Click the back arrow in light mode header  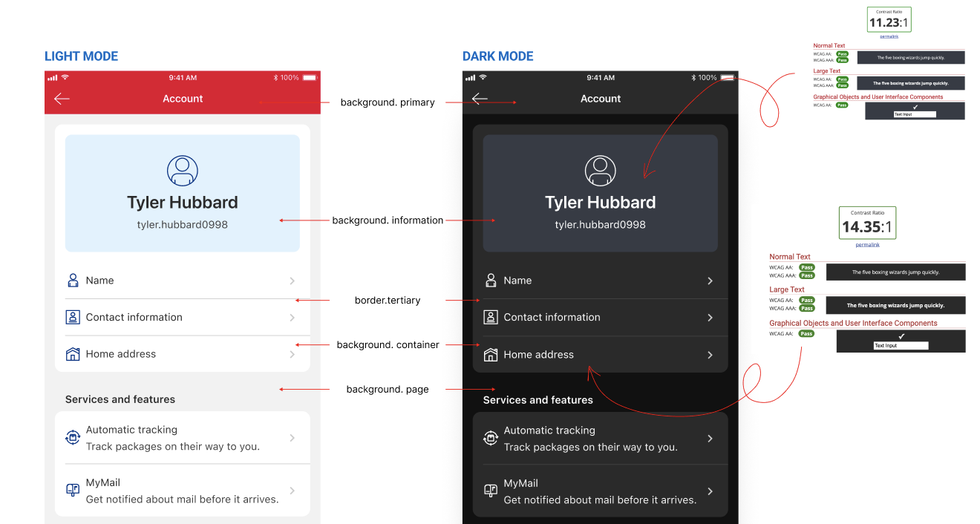pyautogui.click(x=62, y=99)
